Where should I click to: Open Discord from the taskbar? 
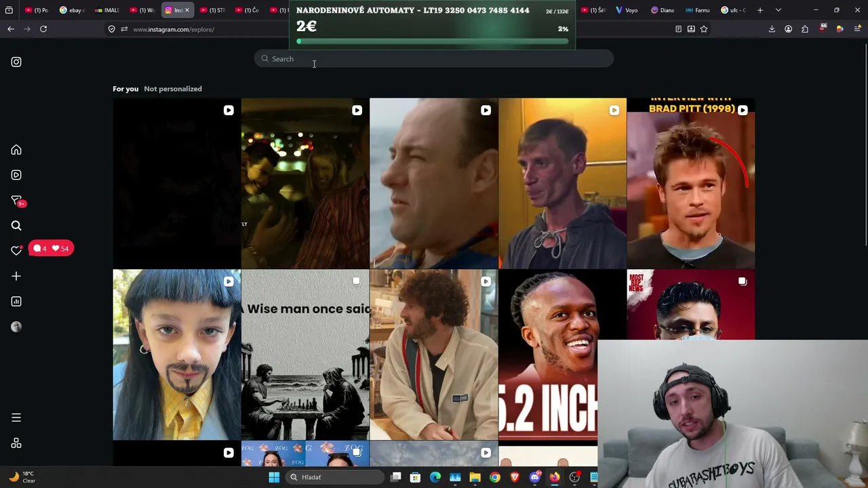point(534,477)
